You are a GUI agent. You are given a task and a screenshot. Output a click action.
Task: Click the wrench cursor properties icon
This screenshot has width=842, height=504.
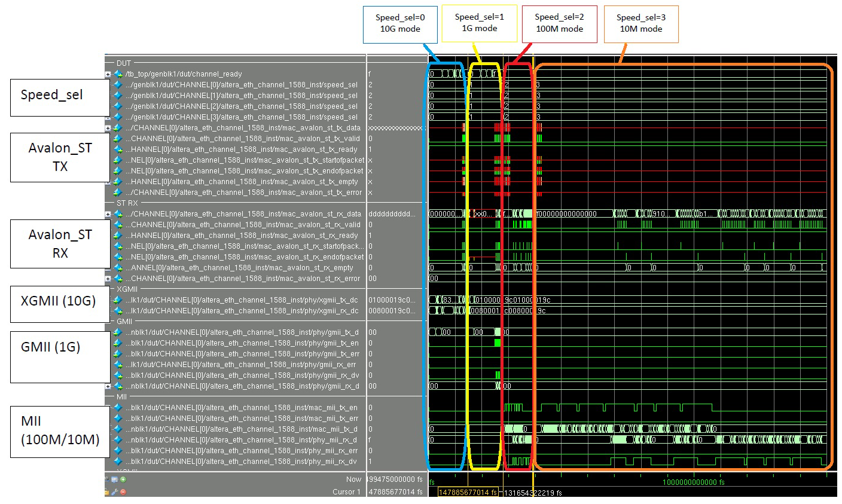click(114, 492)
